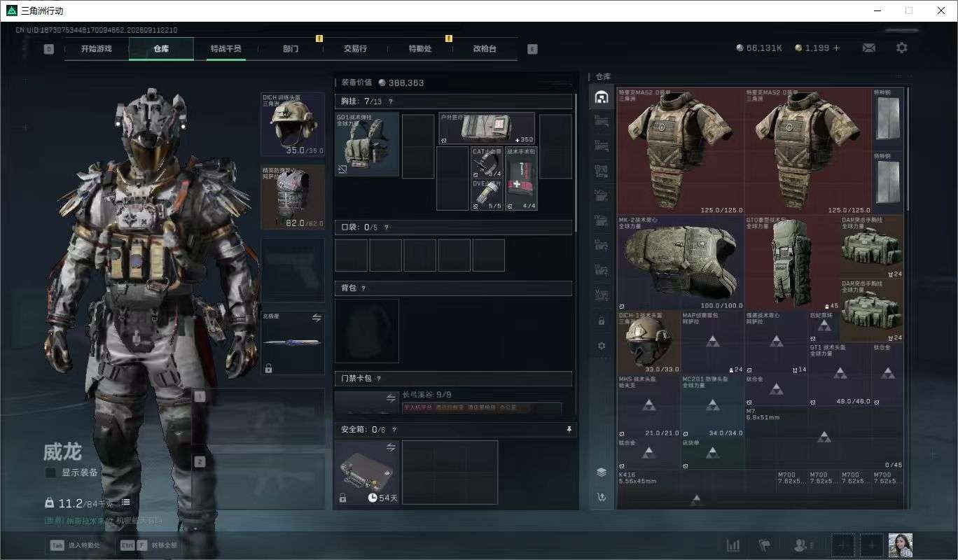Select the MAP 侦察背包 in stash
Viewport: 958px width, 560px height.
click(x=713, y=342)
